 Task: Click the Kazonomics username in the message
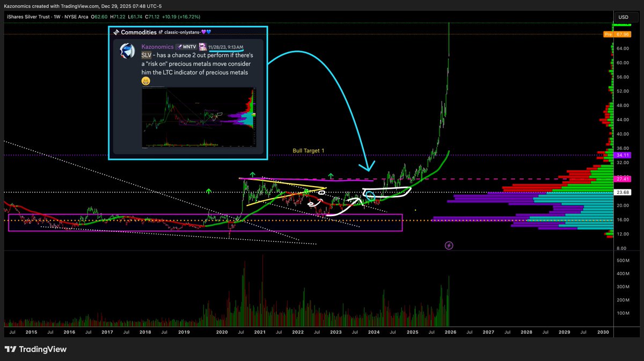[x=157, y=47]
